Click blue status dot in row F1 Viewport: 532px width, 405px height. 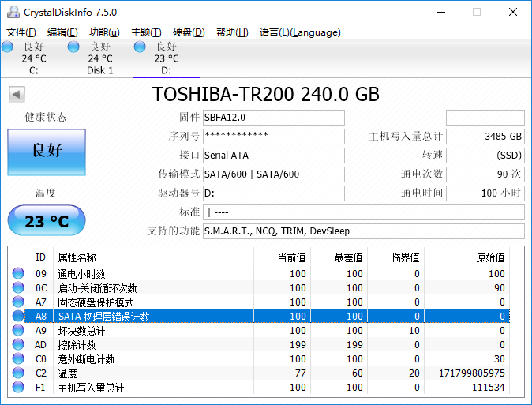pyautogui.click(x=18, y=387)
